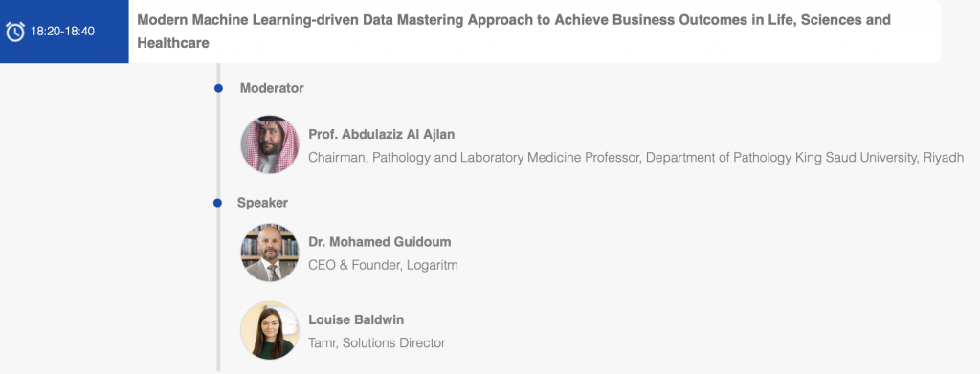
Task: Click the Tamr, Solutions Director text
Action: click(377, 342)
